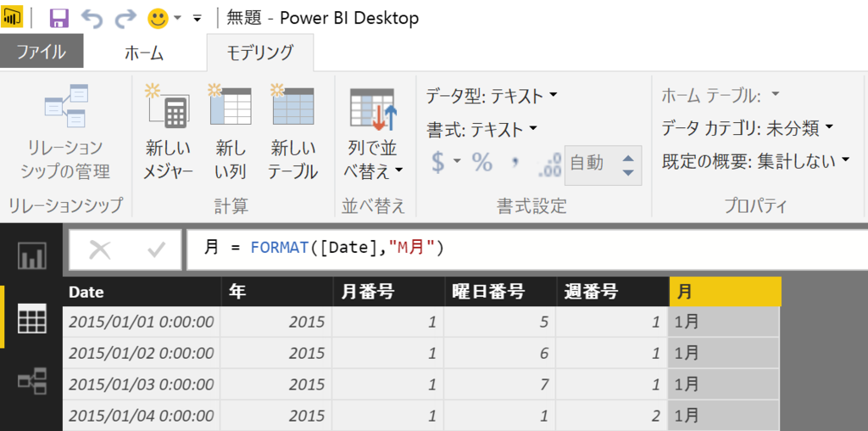Click cell 2015/01/02 0:00:00
Viewport: 868px width, 431px height.
tap(142, 353)
